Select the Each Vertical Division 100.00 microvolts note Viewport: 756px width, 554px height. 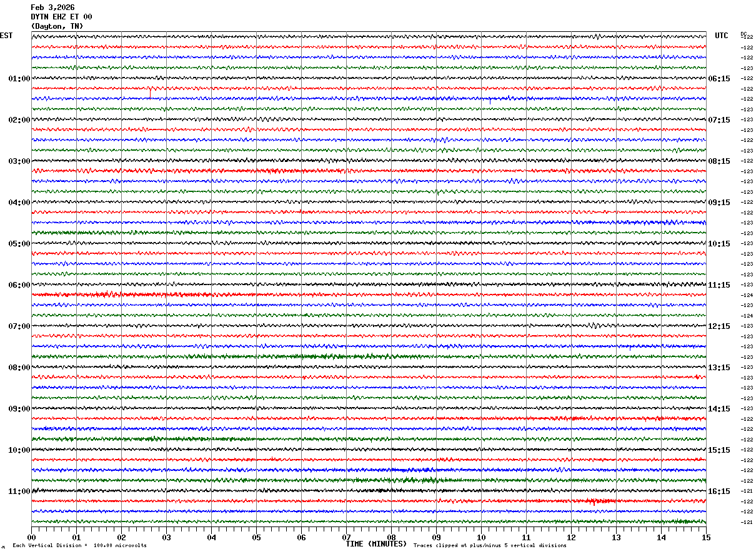pyautogui.click(x=79, y=545)
